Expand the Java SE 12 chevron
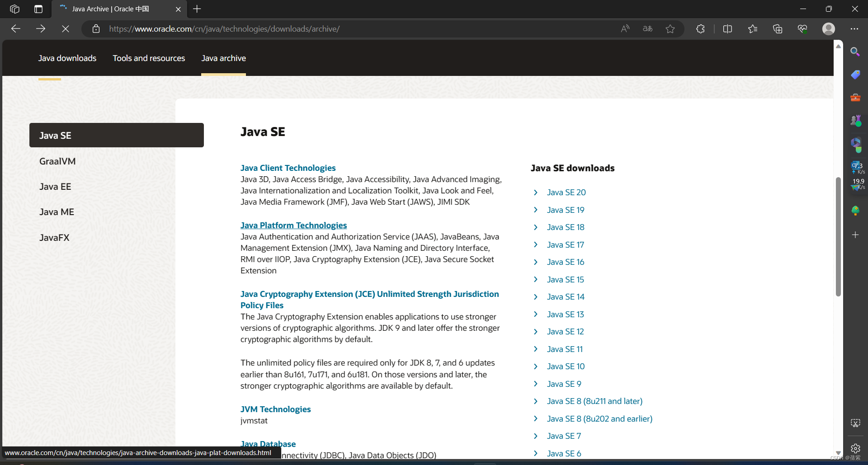 pyautogui.click(x=536, y=332)
